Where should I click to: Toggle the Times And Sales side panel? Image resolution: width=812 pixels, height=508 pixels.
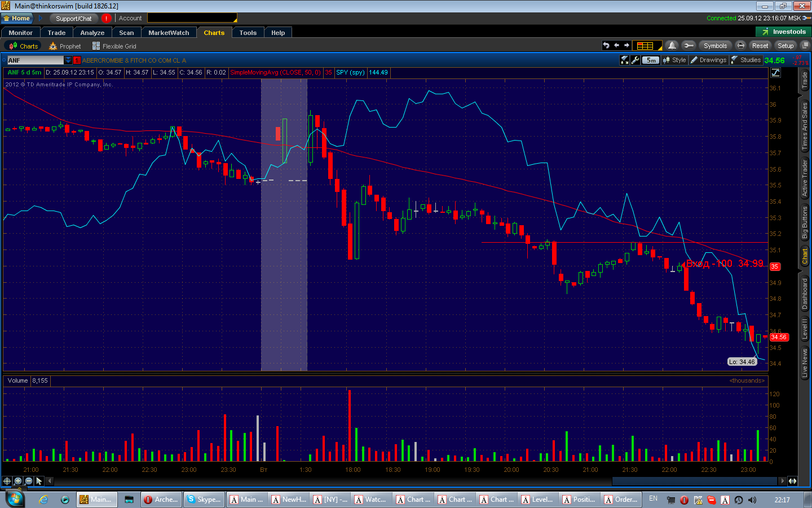point(805,125)
